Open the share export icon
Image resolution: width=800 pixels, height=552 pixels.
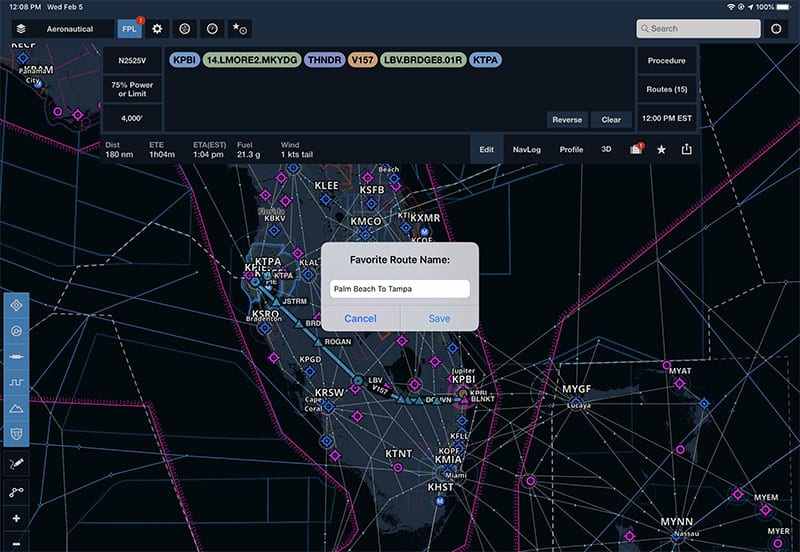686,149
